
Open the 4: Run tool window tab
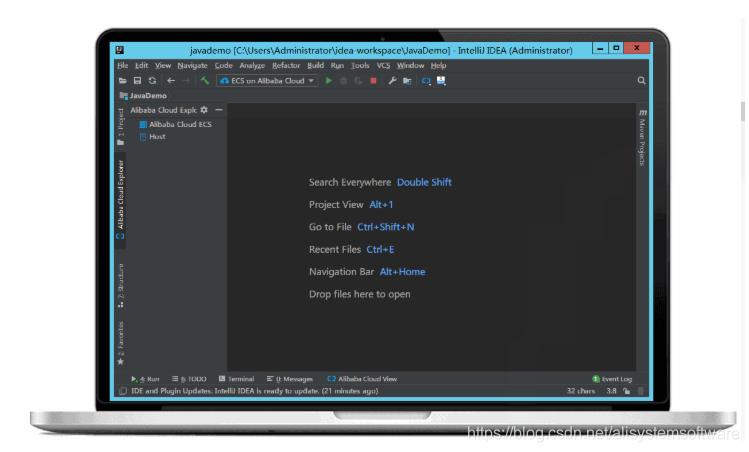pos(145,379)
